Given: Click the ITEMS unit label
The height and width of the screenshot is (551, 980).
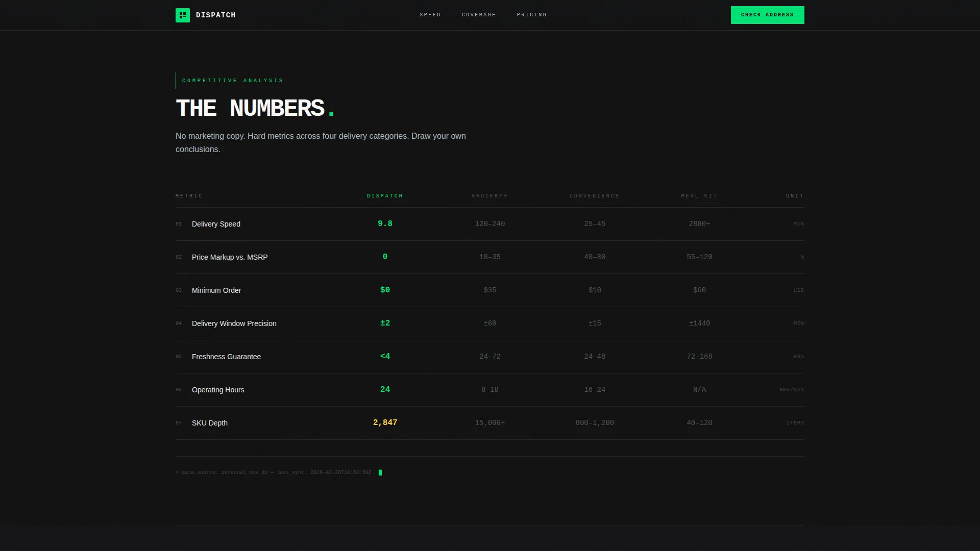Looking at the screenshot, I should coord(795,423).
